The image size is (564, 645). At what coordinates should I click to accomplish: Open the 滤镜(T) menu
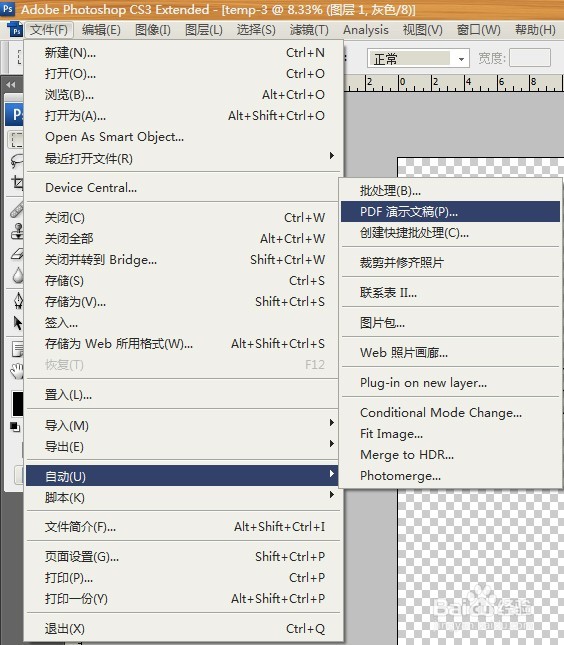pyautogui.click(x=309, y=30)
